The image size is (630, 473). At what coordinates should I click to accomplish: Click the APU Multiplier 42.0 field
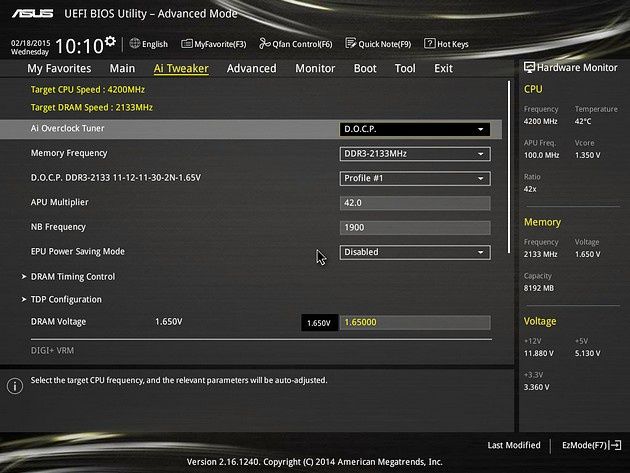(415, 203)
